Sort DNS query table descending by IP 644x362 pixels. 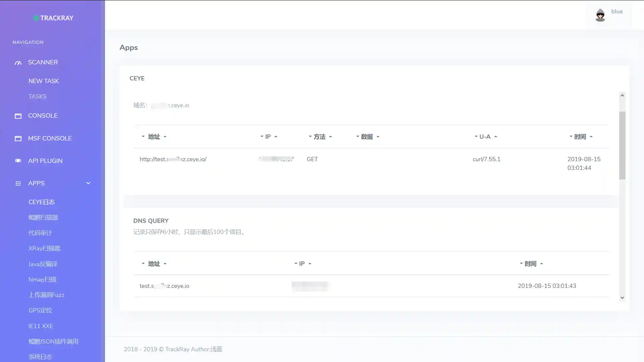(296, 263)
